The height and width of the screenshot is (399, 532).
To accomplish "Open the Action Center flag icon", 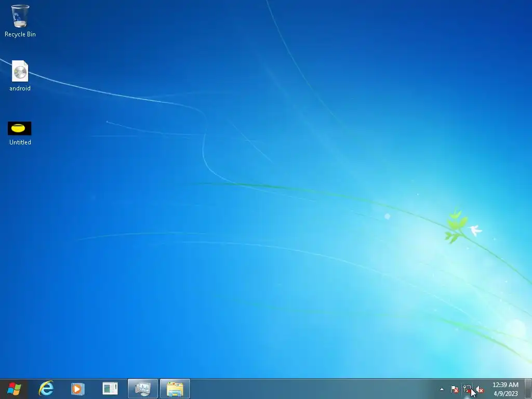I will (455, 389).
